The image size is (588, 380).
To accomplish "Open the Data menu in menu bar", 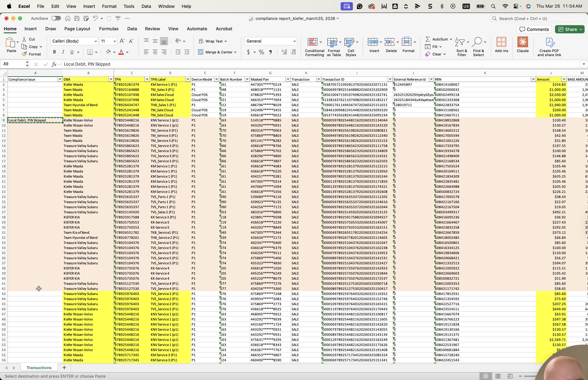I will (x=146, y=6).
